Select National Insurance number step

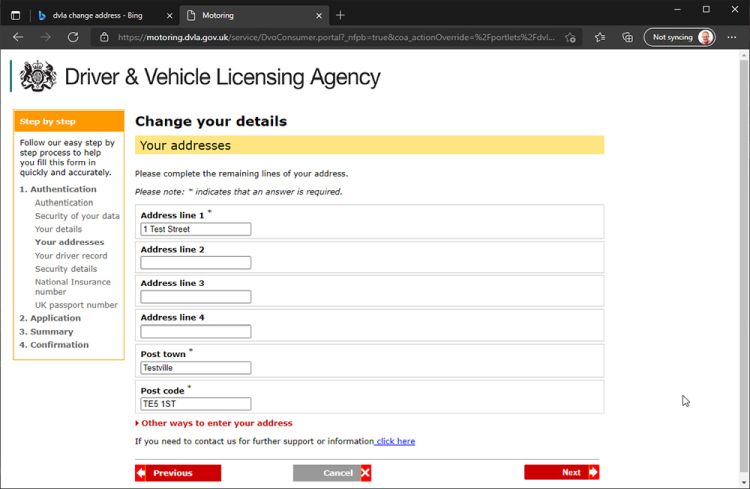tap(73, 287)
